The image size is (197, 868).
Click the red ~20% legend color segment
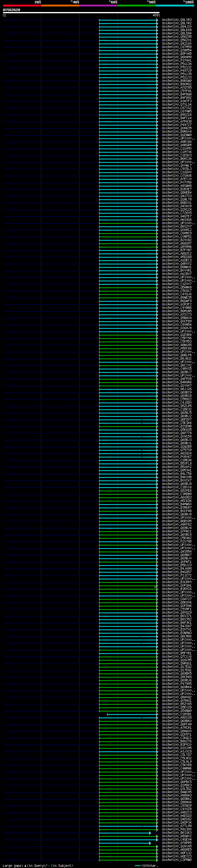22,6
